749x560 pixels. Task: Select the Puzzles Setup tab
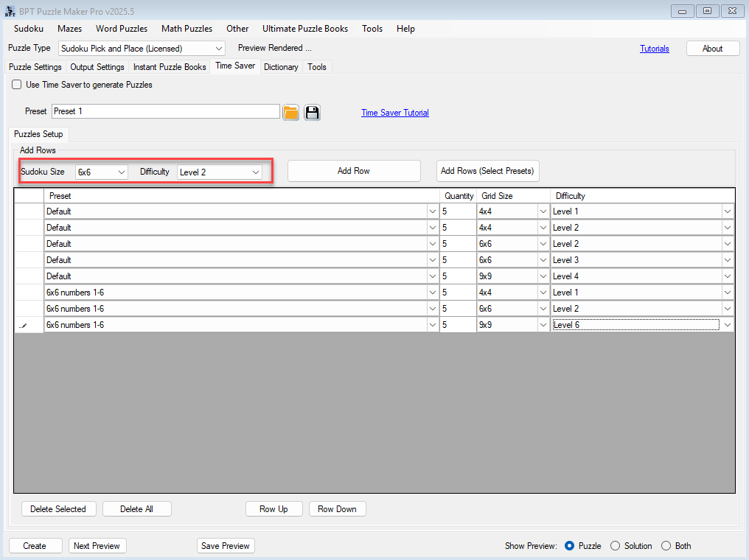click(x=38, y=134)
